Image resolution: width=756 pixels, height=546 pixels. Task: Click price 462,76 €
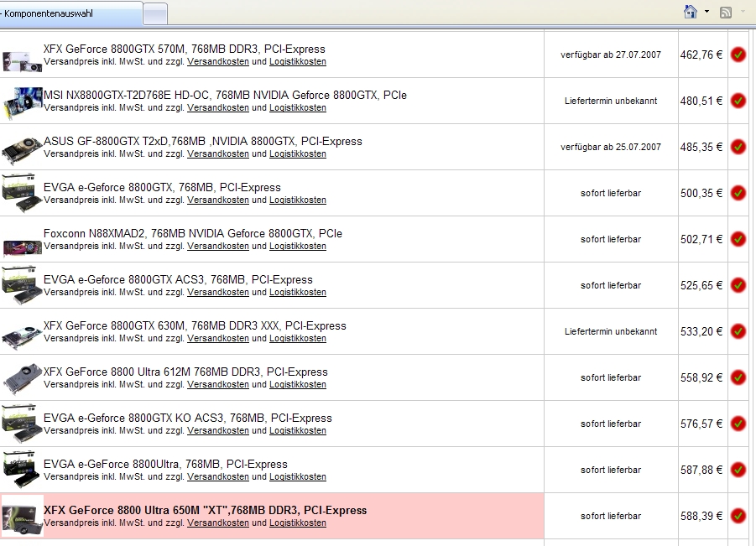click(x=701, y=55)
